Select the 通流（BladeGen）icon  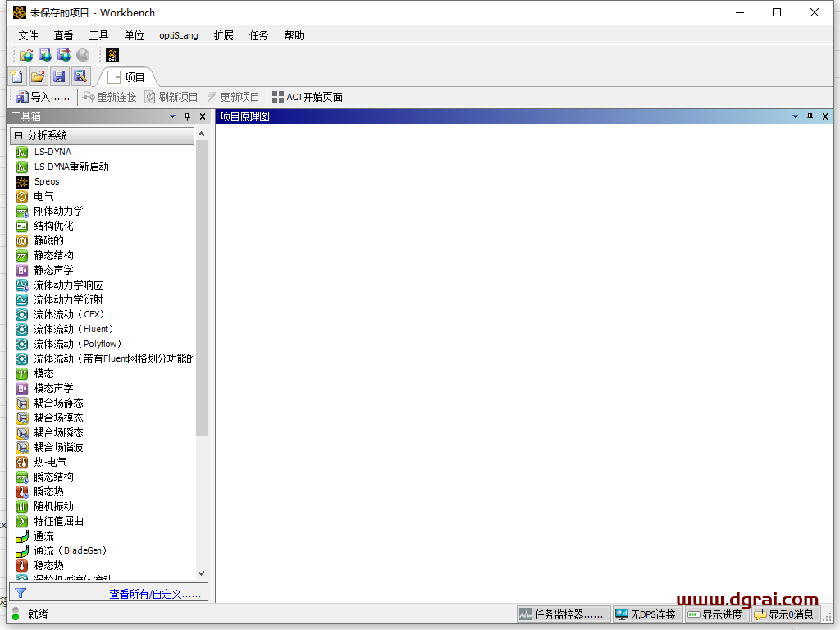(21, 550)
